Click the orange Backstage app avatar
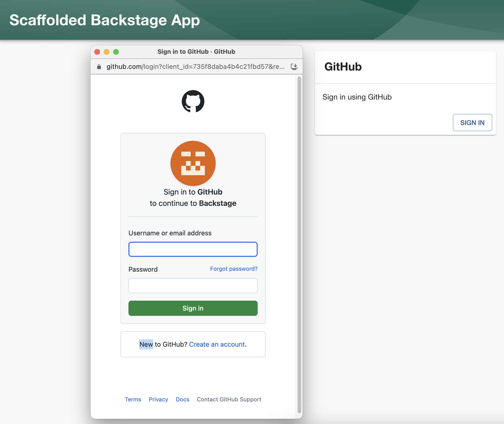This screenshot has height=424, width=504. point(193,163)
